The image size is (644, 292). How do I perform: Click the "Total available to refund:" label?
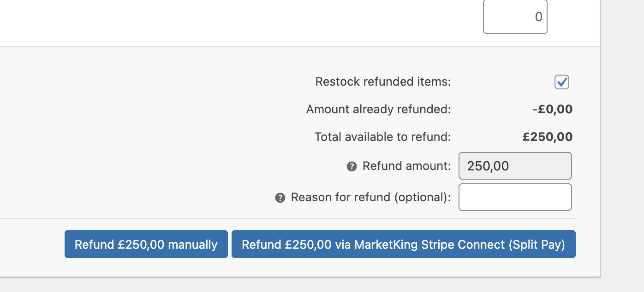point(382,137)
